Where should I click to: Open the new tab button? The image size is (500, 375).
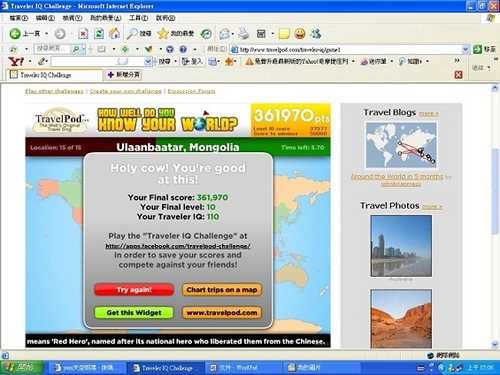123,75
